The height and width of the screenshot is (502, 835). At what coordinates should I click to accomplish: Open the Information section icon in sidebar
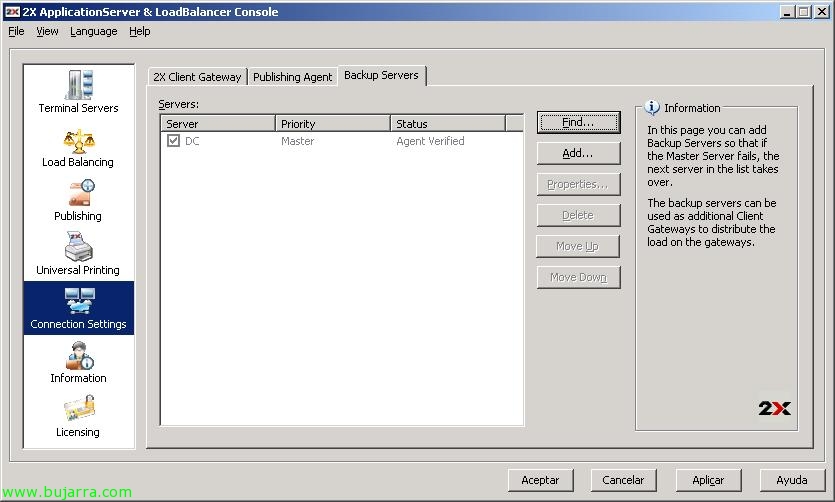tap(79, 356)
